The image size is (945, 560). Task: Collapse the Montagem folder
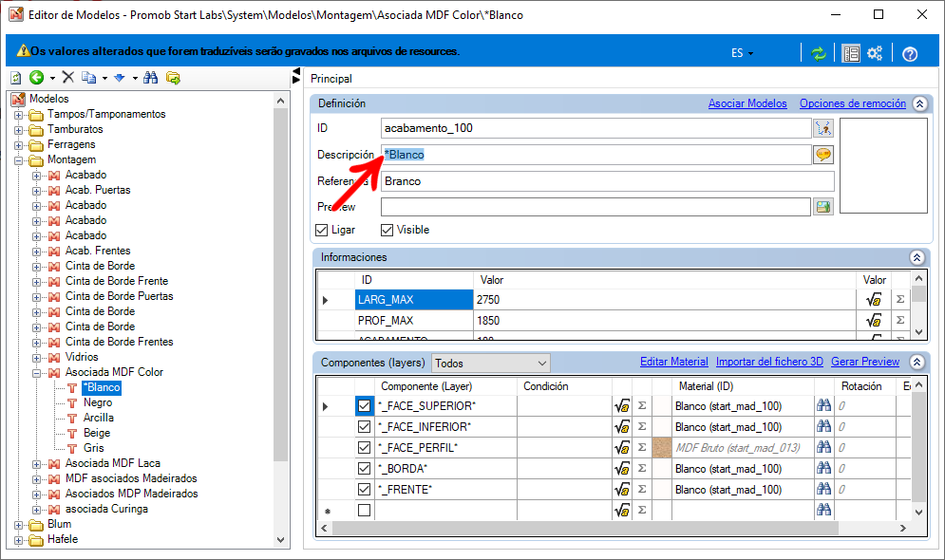[x=19, y=160]
